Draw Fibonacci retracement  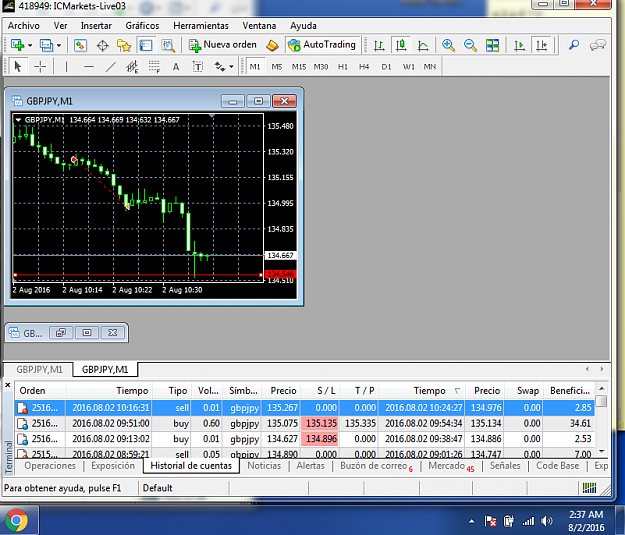pyautogui.click(x=154, y=67)
